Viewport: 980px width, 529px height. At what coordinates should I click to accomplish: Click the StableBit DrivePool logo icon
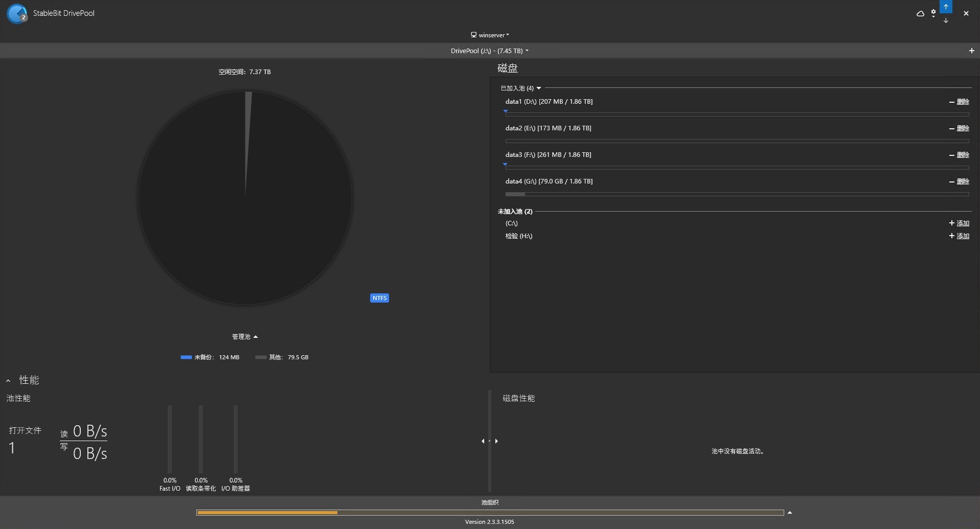coord(17,14)
